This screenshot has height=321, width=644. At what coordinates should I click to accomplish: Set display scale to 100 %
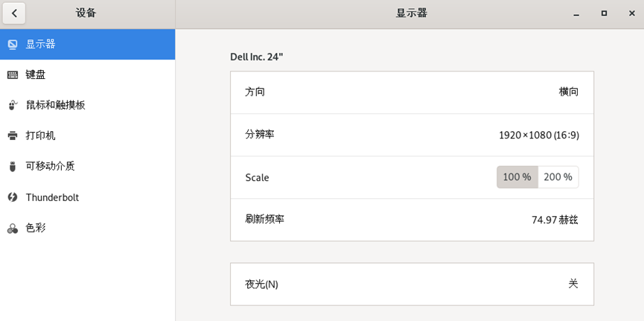[x=517, y=177]
